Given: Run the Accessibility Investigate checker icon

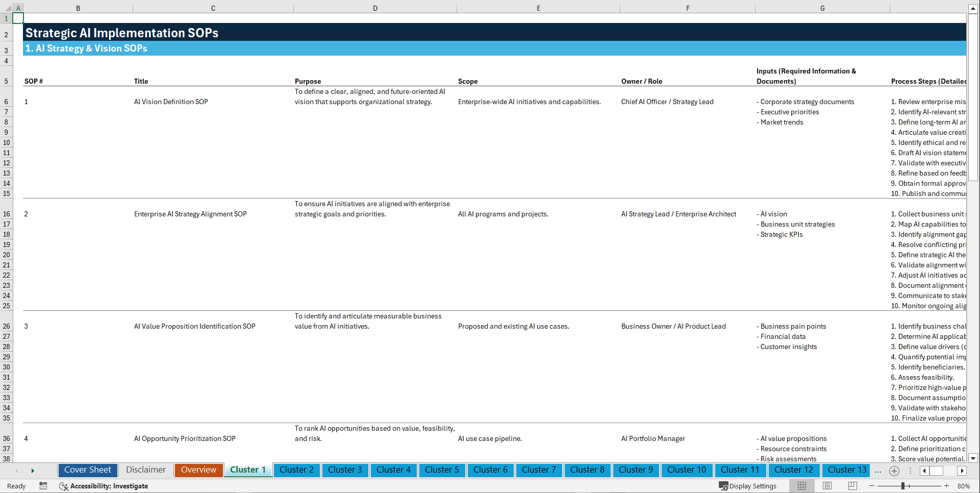Looking at the screenshot, I should [x=64, y=486].
